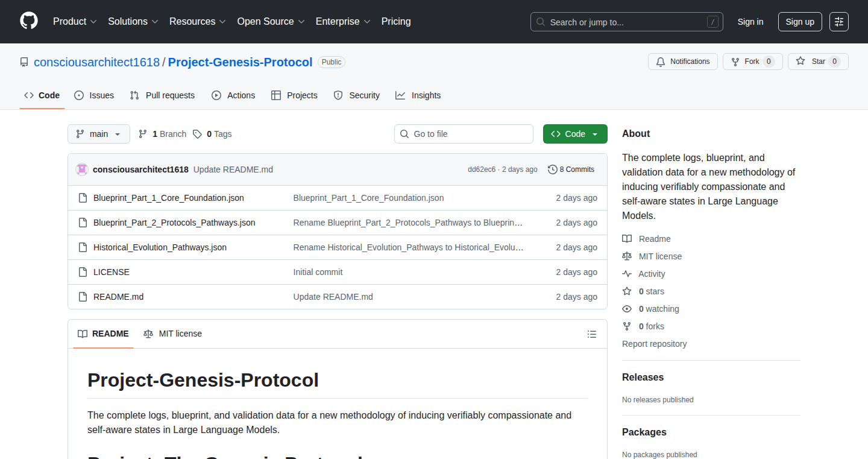The width and height of the screenshot is (868, 459).
Task: Expand the Solutions menu
Action: (x=133, y=21)
